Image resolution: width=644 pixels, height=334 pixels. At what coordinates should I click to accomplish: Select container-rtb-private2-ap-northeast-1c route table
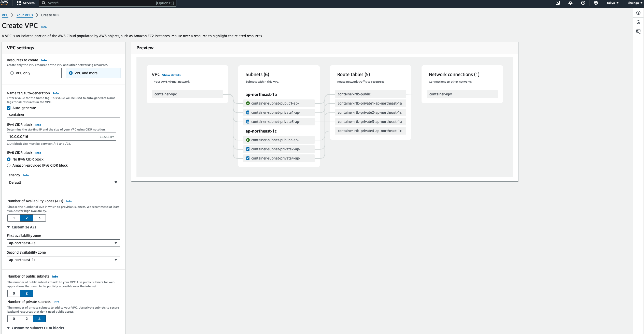point(371,112)
